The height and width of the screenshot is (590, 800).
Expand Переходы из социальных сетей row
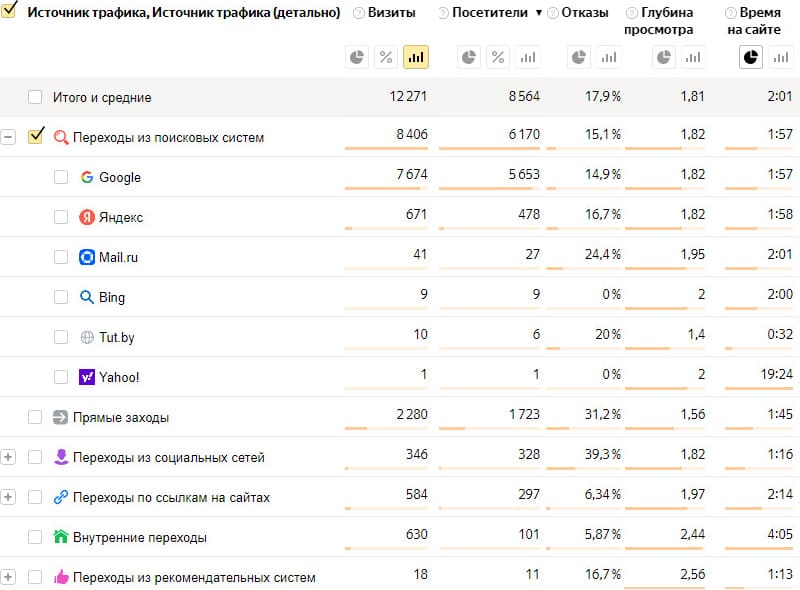click(x=8, y=457)
